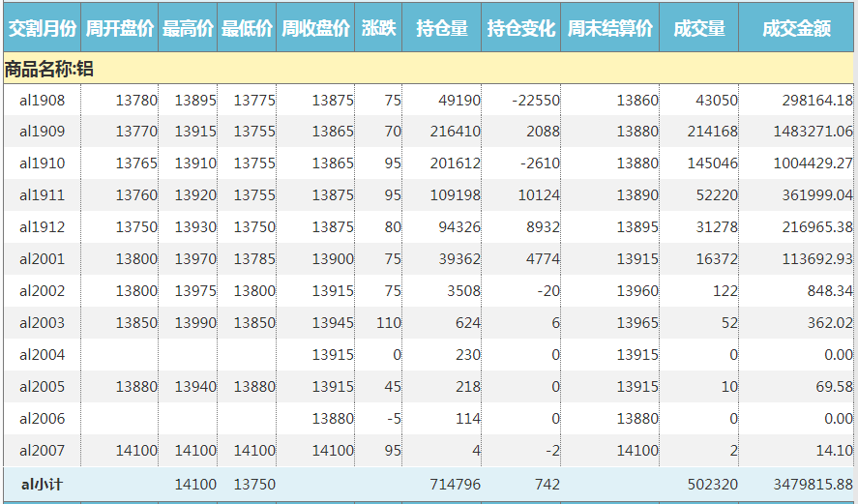
Task: Click the 交割月份 column header
Action: pyautogui.click(x=42, y=29)
